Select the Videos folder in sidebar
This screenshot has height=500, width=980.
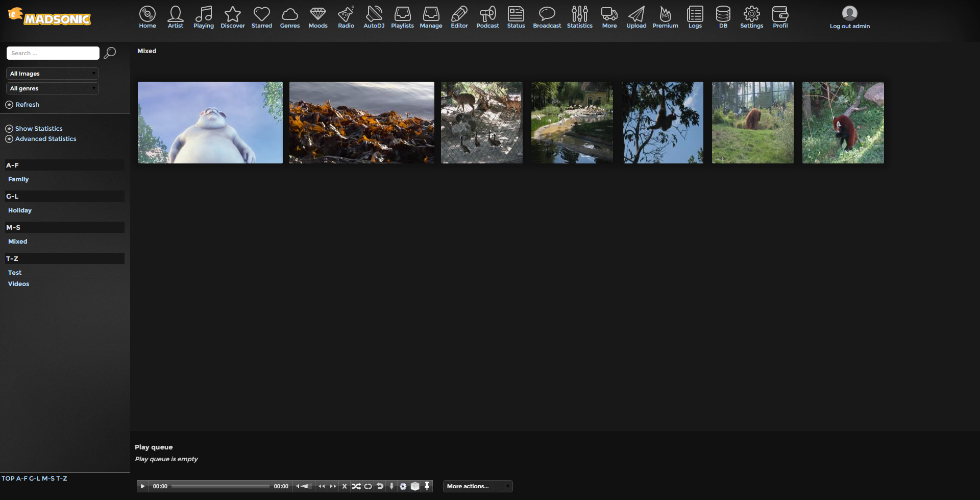coord(19,284)
